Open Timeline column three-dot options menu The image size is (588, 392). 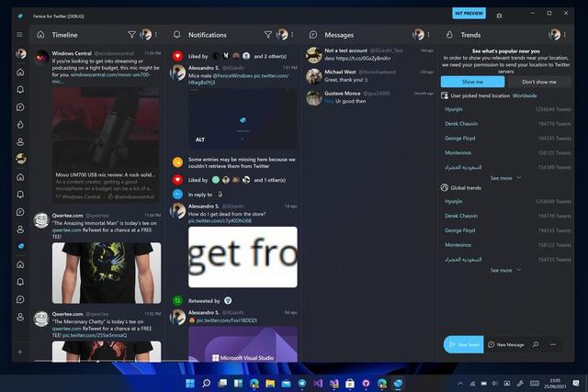(x=156, y=34)
